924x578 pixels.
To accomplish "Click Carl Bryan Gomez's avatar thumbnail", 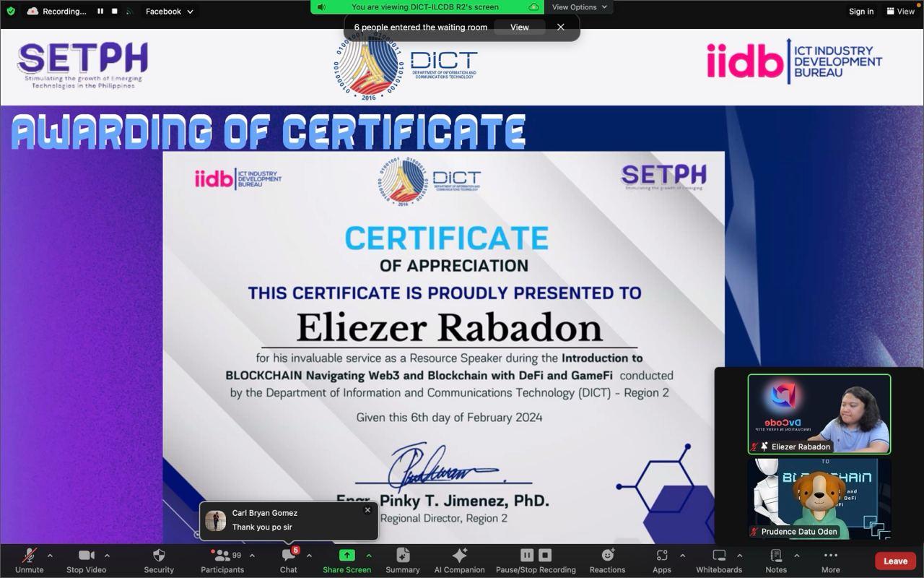I will click(215, 520).
